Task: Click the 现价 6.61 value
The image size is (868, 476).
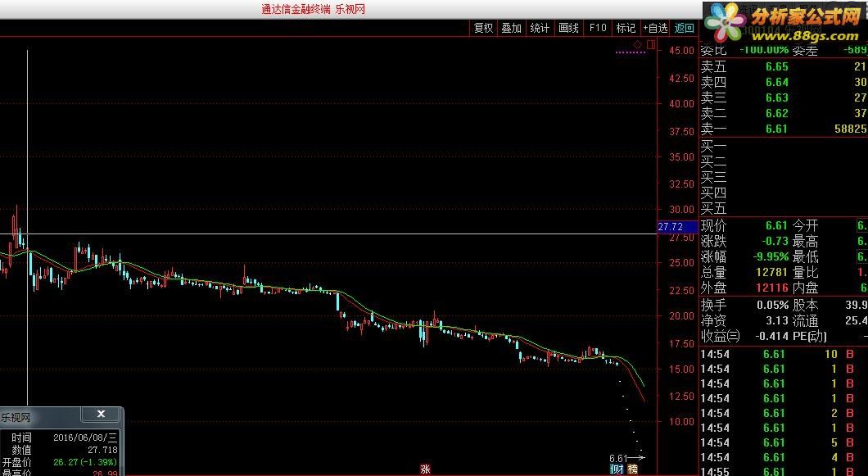Action: pos(776,225)
